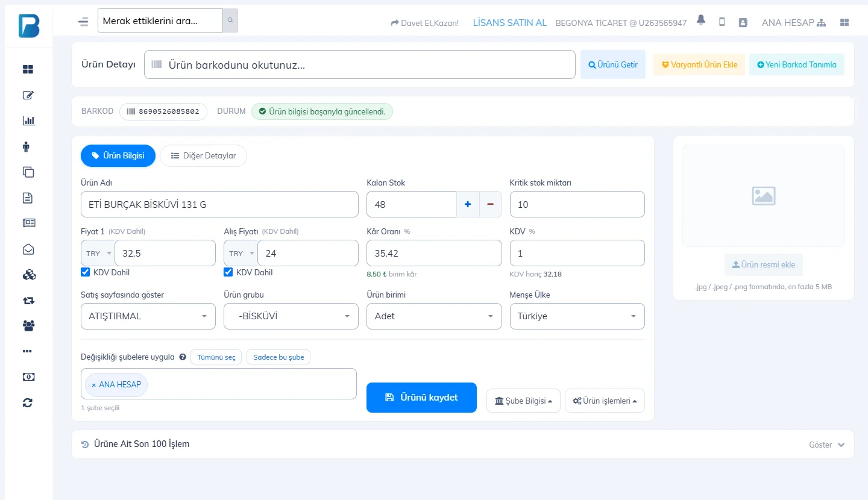The height and width of the screenshot is (500, 868).
Task: Open Satış sayfasında göster ATIŞTIRMAL dropdown
Action: click(x=148, y=316)
